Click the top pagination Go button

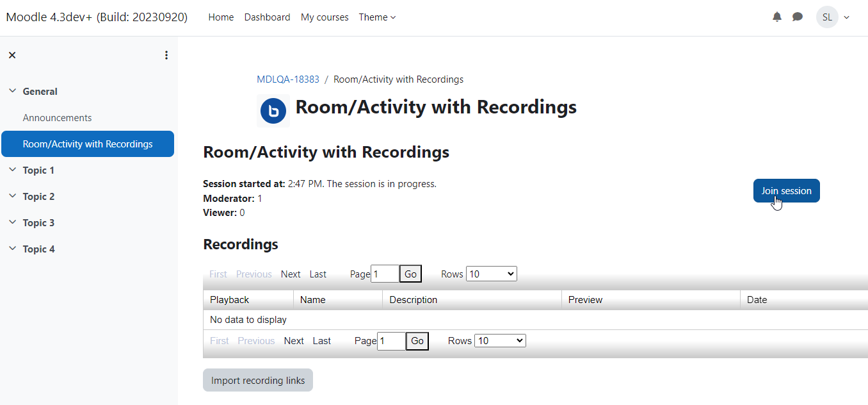410,274
